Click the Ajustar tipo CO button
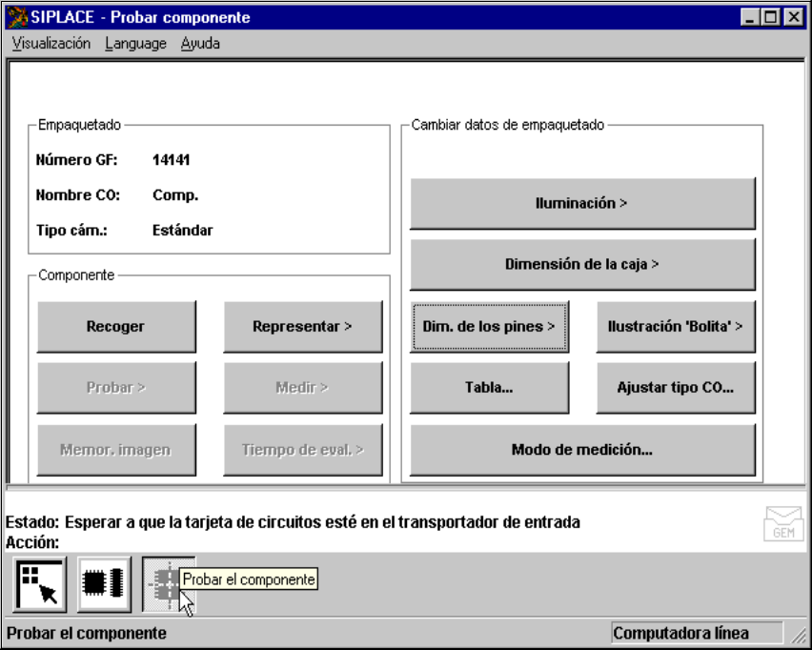Viewport: 812px width, 650px height. (676, 387)
